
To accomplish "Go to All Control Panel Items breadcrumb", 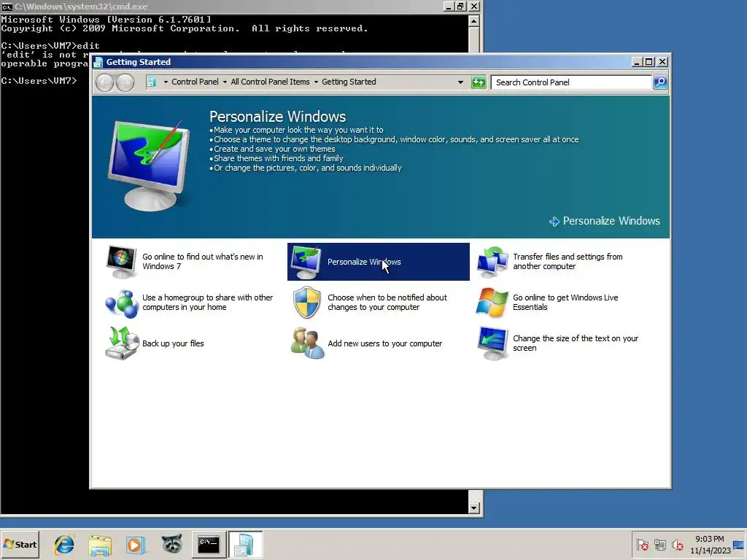I will tap(270, 82).
